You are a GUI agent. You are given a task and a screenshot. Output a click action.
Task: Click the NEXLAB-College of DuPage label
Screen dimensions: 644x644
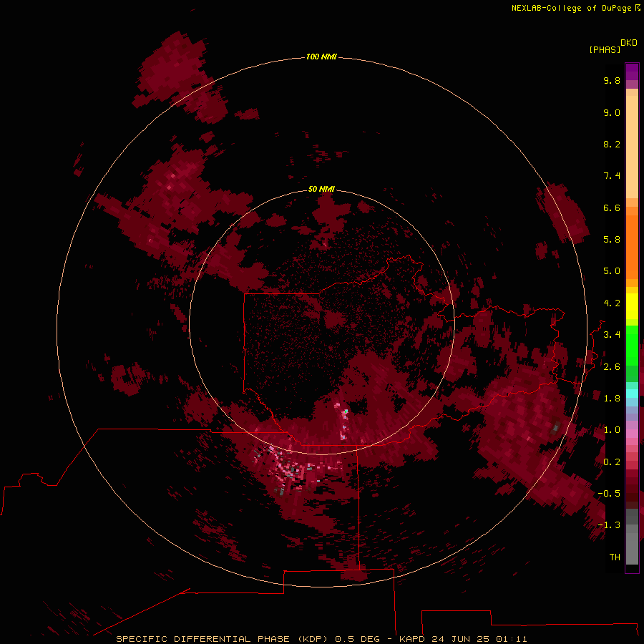571,8
